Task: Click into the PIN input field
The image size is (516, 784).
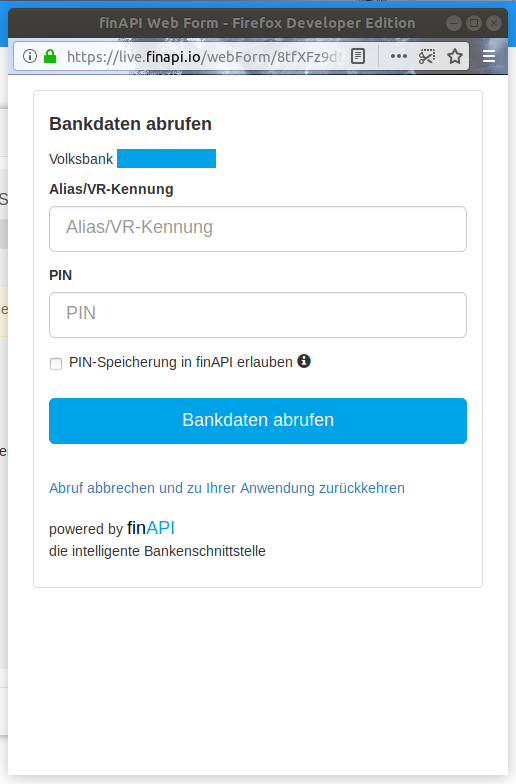Action: [x=258, y=315]
